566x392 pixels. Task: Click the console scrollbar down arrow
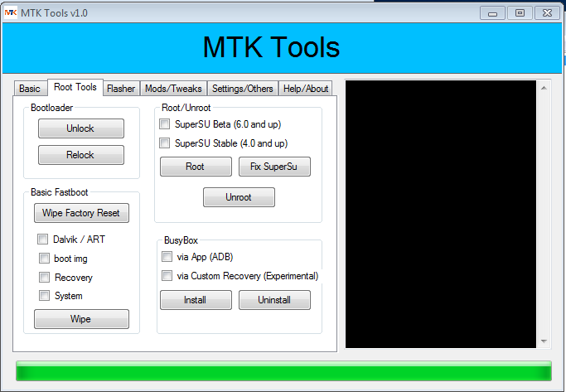click(544, 341)
